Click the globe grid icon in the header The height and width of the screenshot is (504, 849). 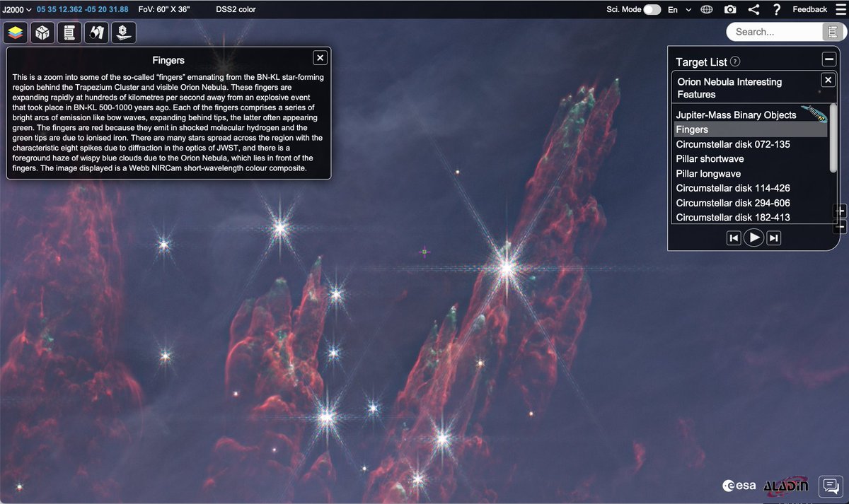pyautogui.click(x=706, y=9)
